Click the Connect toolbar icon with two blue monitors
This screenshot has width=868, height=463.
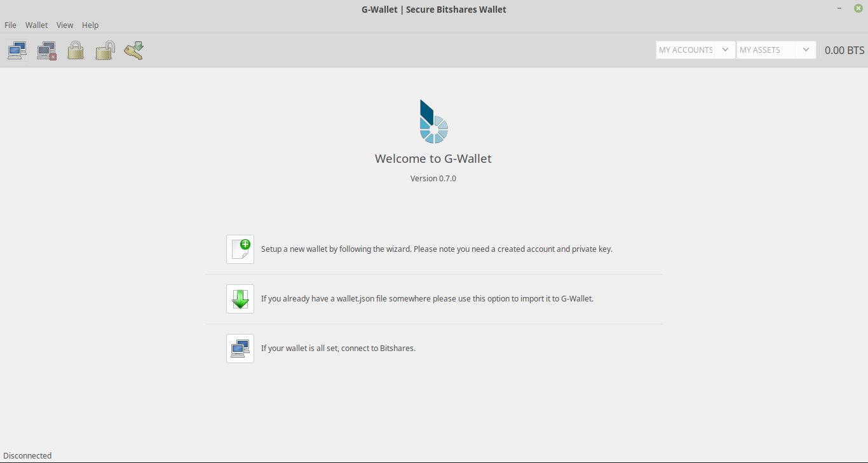coord(17,50)
